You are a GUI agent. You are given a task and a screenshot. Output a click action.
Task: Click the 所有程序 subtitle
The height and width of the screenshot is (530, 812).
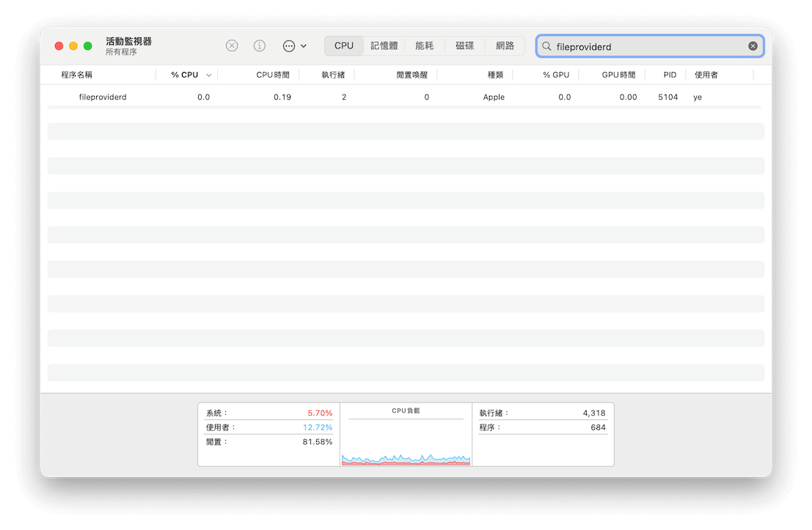tap(121, 52)
